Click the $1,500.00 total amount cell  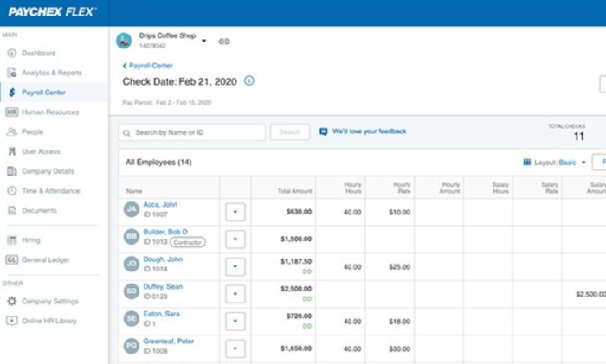tap(296, 239)
